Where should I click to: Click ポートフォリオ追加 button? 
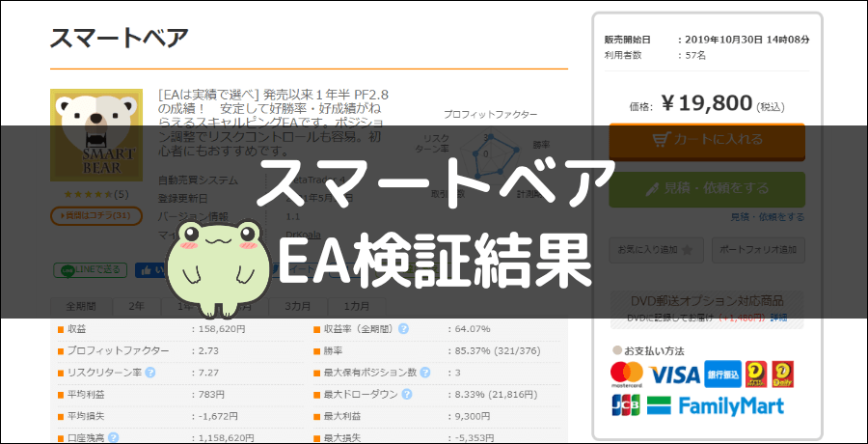(x=758, y=250)
